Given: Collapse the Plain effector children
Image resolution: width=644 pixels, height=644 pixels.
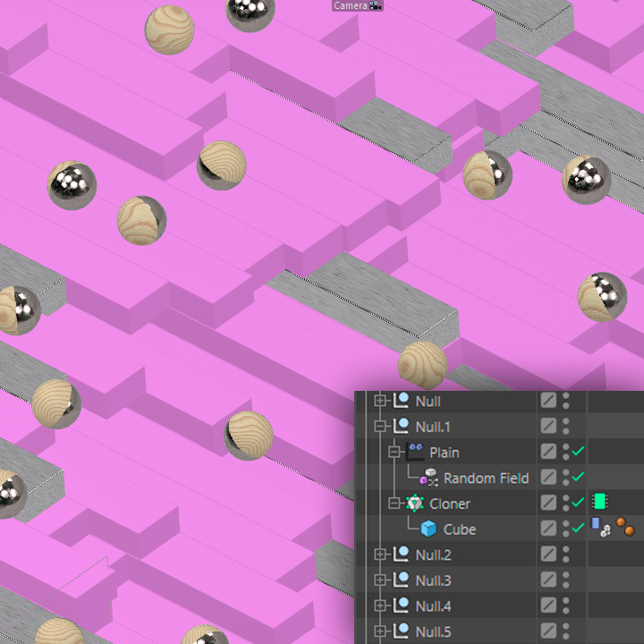Looking at the screenshot, I should 394,452.
